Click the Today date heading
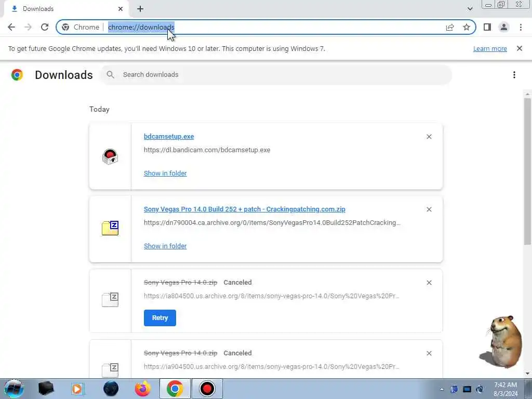Screen dimensions: 532x399 (99, 109)
